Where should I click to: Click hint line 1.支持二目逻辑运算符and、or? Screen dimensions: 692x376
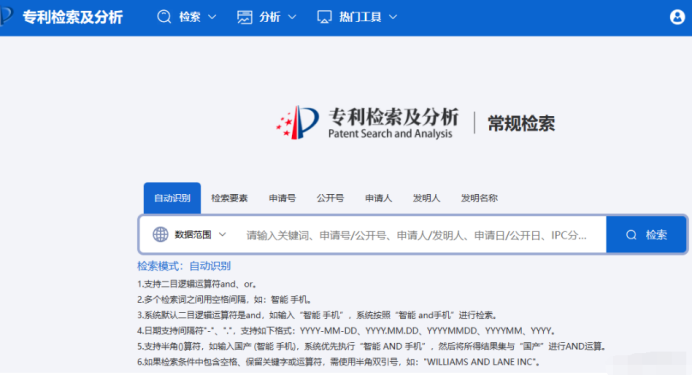pos(197,284)
